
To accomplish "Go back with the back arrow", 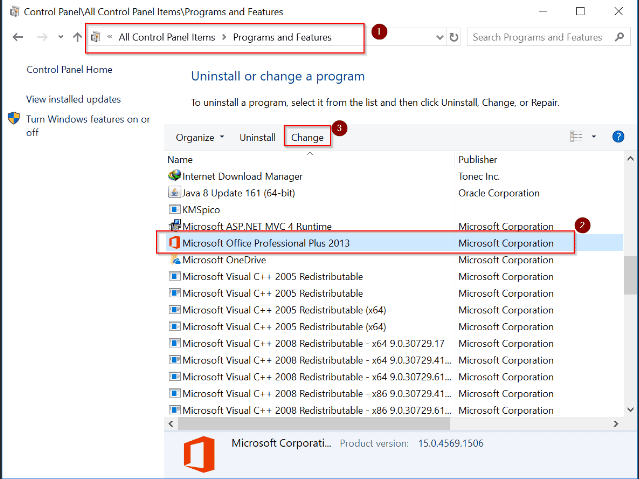I will pos(18,37).
